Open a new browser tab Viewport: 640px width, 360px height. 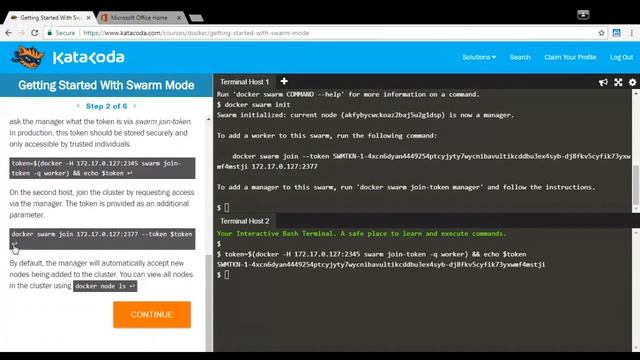click(196, 18)
